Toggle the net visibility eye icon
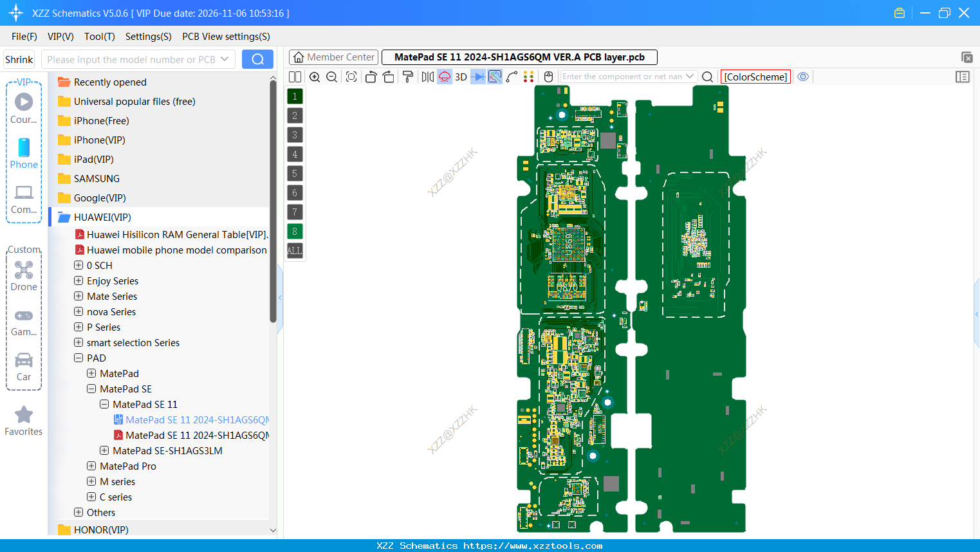The height and width of the screenshot is (552, 980). [803, 77]
